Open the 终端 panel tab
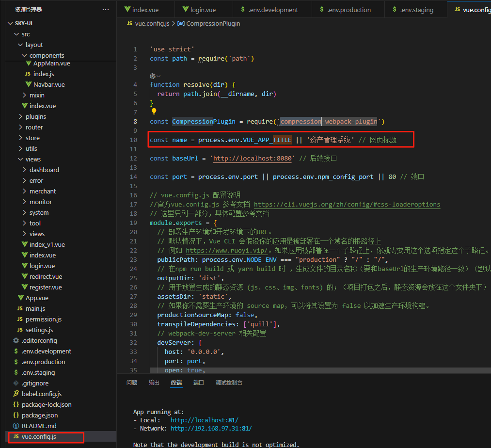This screenshot has height=448, width=491. pyautogui.click(x=176, y=383)
